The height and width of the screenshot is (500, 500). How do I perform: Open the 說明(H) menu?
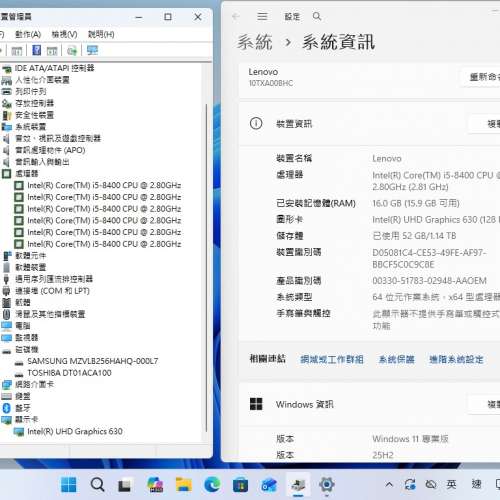click(x=101, y=34)
